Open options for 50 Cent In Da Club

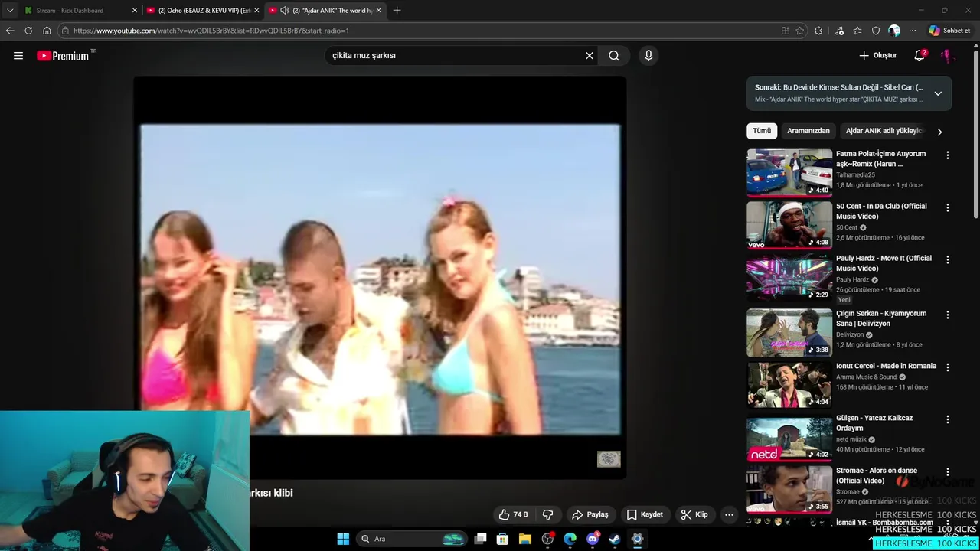(x=948, y=207)
